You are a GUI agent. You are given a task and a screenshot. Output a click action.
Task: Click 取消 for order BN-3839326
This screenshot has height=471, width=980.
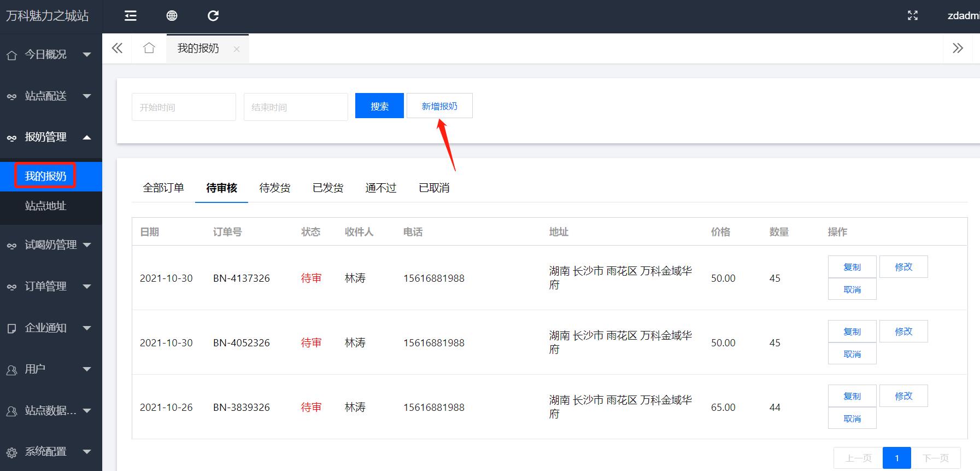tap(852, 418)
